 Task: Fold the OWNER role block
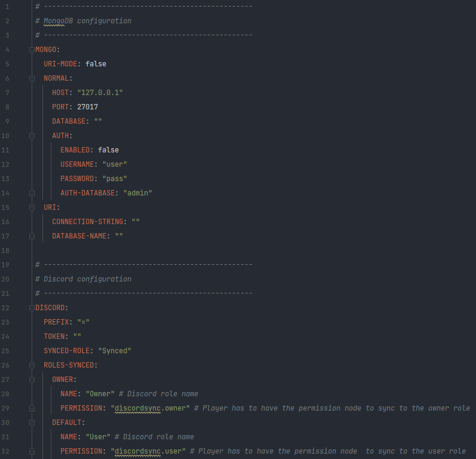coord(32,380)
